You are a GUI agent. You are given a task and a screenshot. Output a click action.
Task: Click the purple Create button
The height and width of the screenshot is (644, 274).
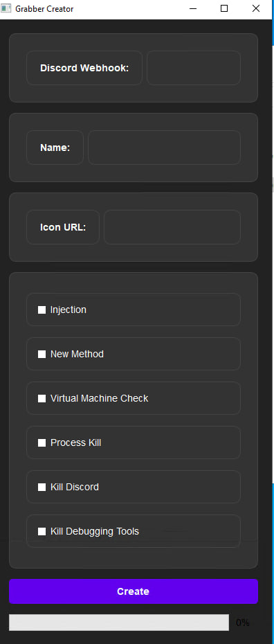tap(134, 591)
